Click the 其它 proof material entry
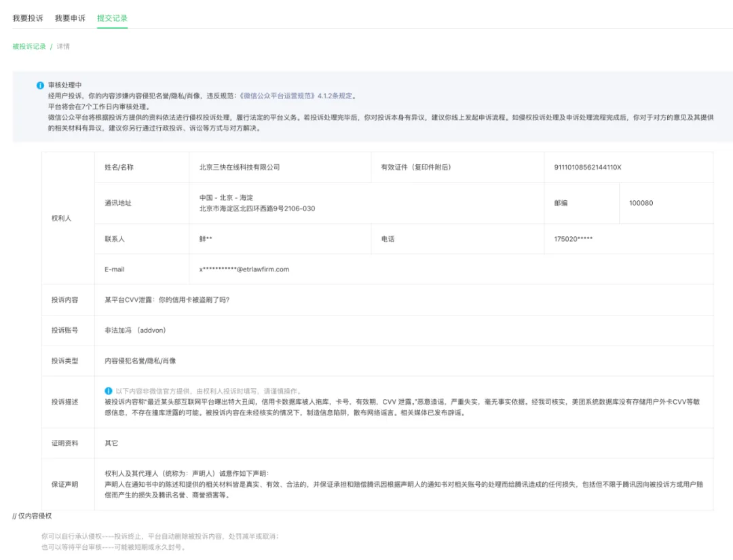Image resolution: width=733 pixels, height=560 pixels. pyautogui.click(x=111, y=443)
